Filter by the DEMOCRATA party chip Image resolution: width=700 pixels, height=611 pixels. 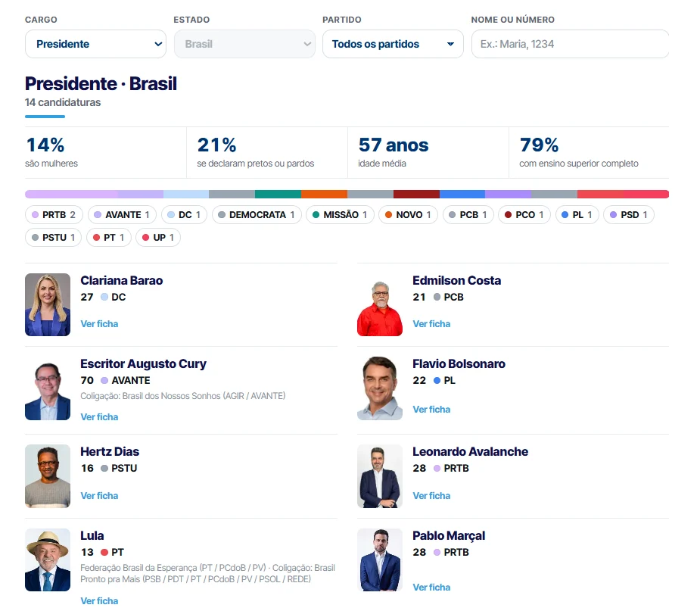[257, 215]
